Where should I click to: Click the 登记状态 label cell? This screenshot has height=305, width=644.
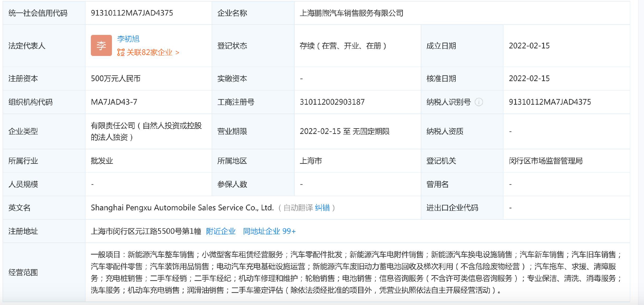253,46
